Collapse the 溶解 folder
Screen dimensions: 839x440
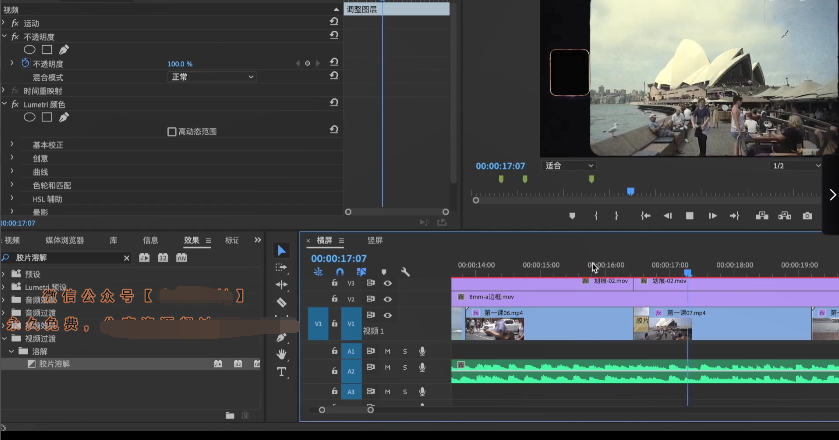click(12, 351)
